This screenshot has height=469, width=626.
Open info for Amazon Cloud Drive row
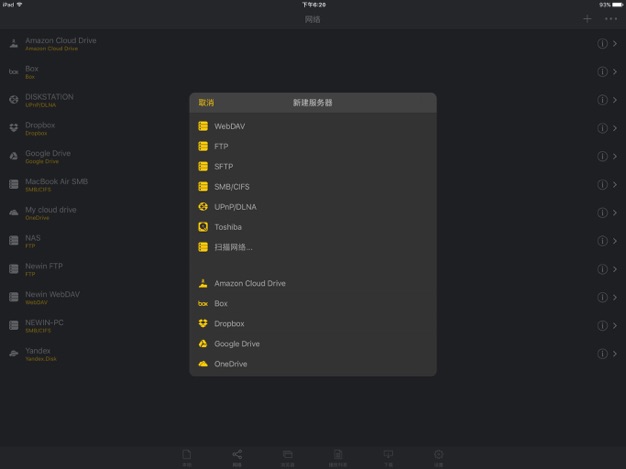(x=602, y=44)
